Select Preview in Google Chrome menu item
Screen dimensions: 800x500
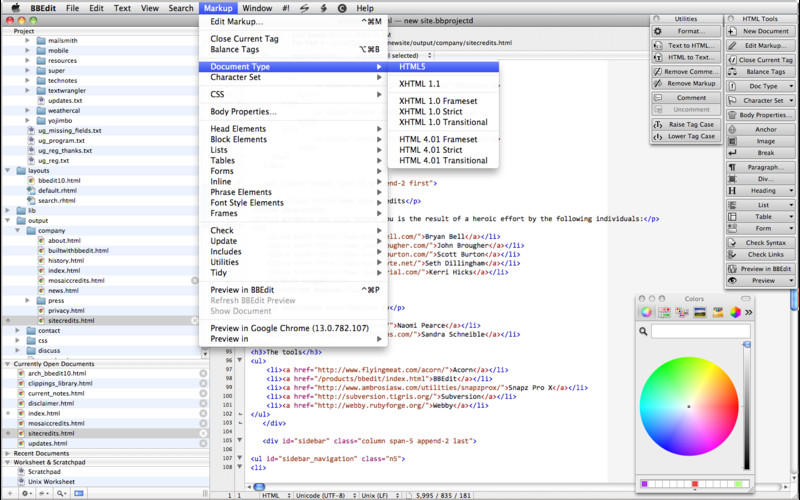click(293, 328)
